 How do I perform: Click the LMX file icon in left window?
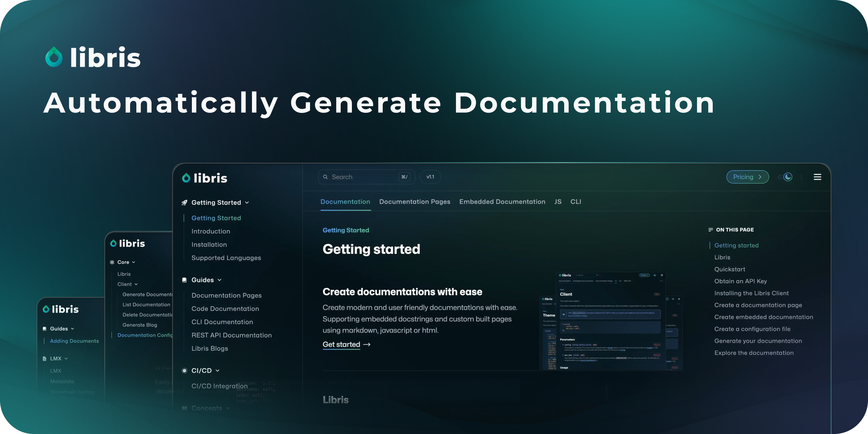tap(44, 358)
